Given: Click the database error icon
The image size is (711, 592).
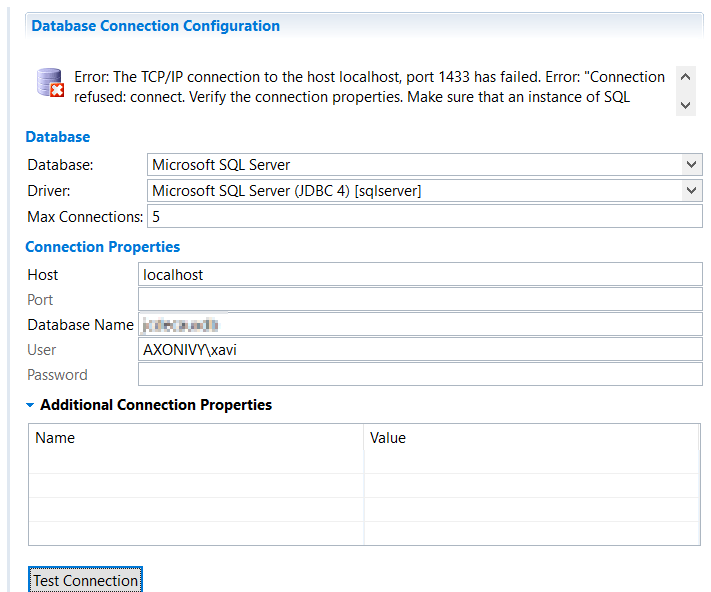Looking at the screenshot, I should tap(50, 84).
